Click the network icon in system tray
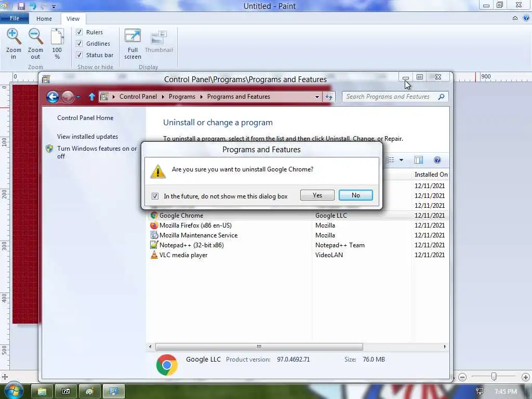This screenshot has height=399, width=532. pos(480,392)
